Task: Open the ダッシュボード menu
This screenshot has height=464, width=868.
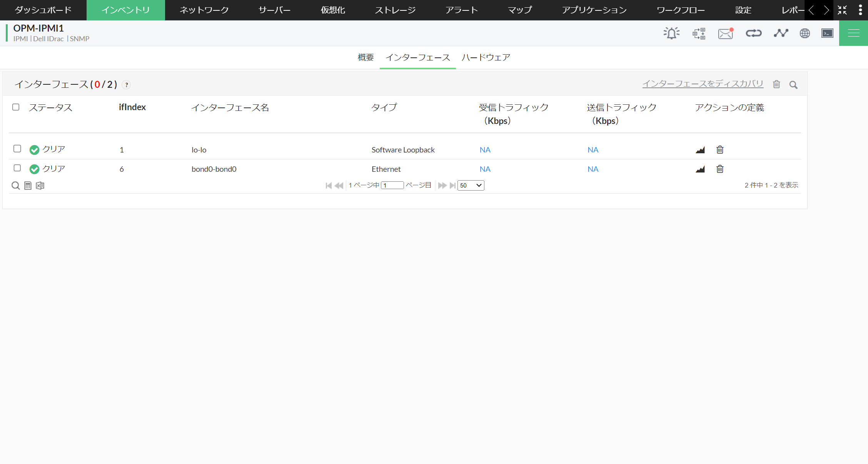Action: [x=43, y=10]
